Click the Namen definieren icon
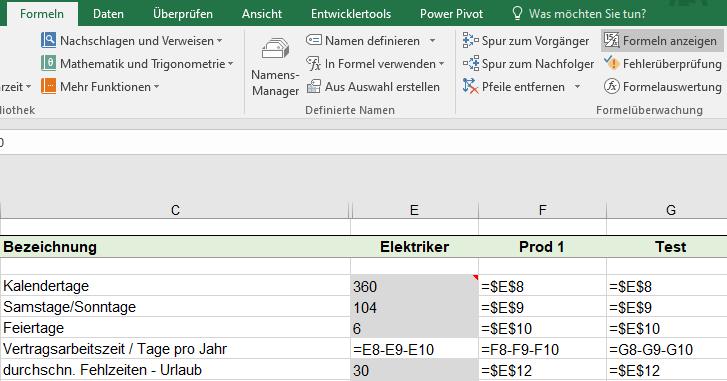The width and height of the screenshot is (727, 381). 314,40
